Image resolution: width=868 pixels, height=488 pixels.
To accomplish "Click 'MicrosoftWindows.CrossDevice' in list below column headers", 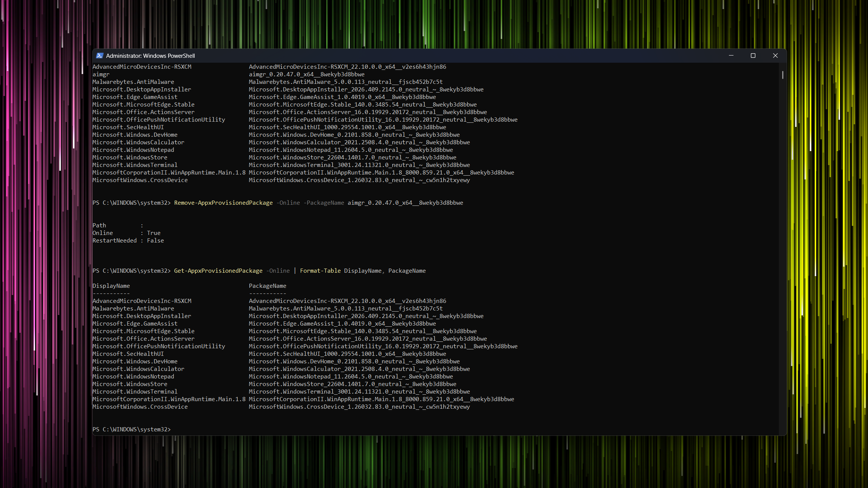I will (140, 407).
